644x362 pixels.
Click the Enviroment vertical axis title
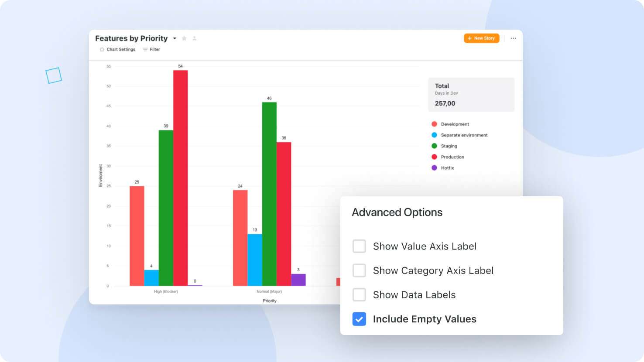[x=100, y=176]
